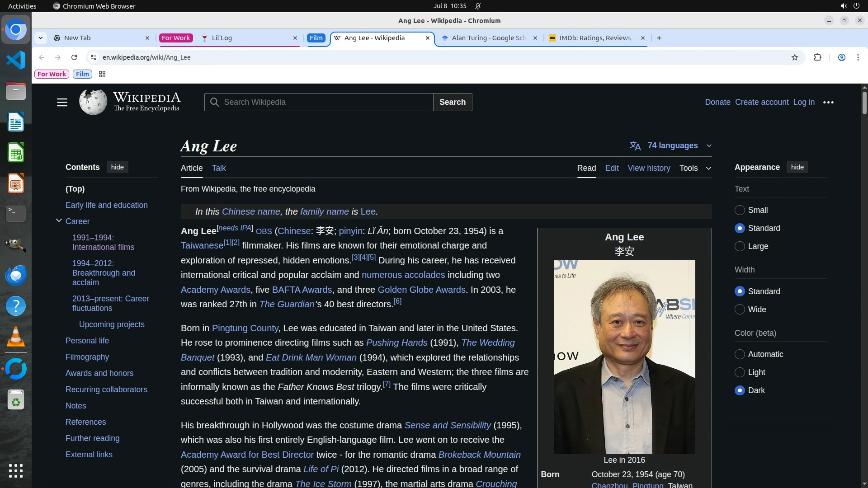The width and height of the screenshot is (868, 488).
Task: Open Chromium extensions puzzle icon
Action: (x=817, y=57)
